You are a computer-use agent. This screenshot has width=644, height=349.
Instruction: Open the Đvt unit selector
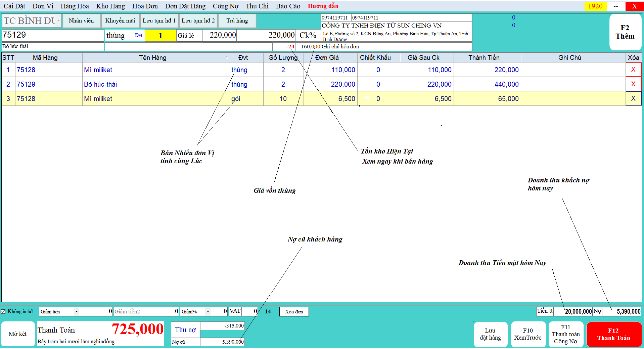139,35
